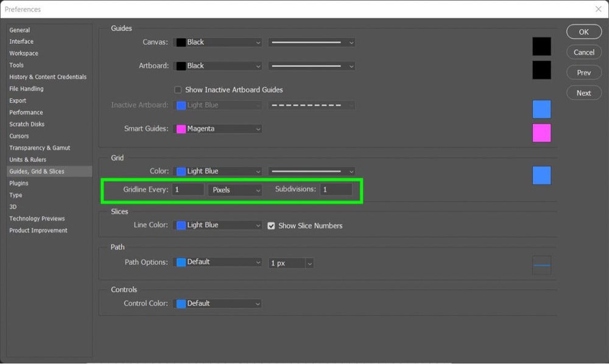The image size is (609, 364).
Task: Open the Grid Color dropdown
Action: (217, 171)
